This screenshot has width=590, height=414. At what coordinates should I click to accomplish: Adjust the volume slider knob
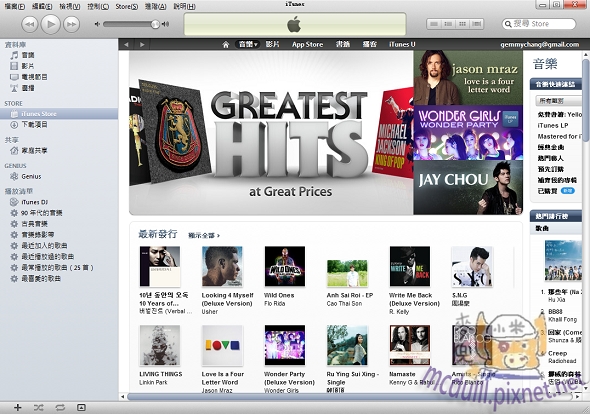[x=155, y=24]
